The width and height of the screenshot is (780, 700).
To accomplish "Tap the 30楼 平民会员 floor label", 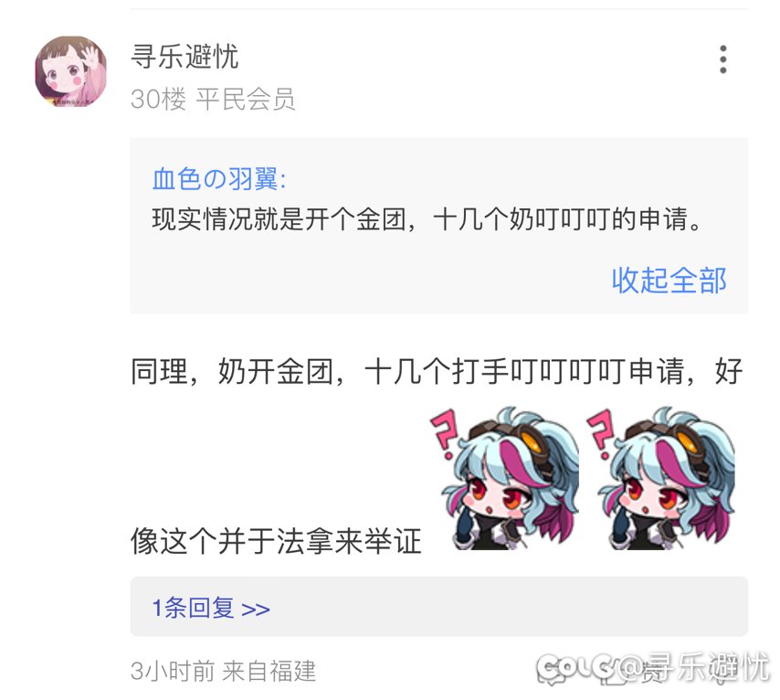I will 213,99.
